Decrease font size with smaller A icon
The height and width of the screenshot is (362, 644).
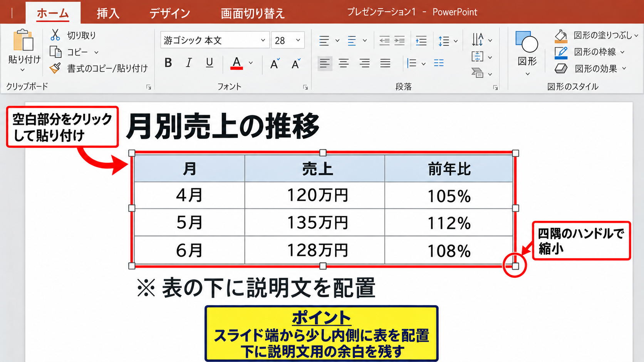pos(296,63)
